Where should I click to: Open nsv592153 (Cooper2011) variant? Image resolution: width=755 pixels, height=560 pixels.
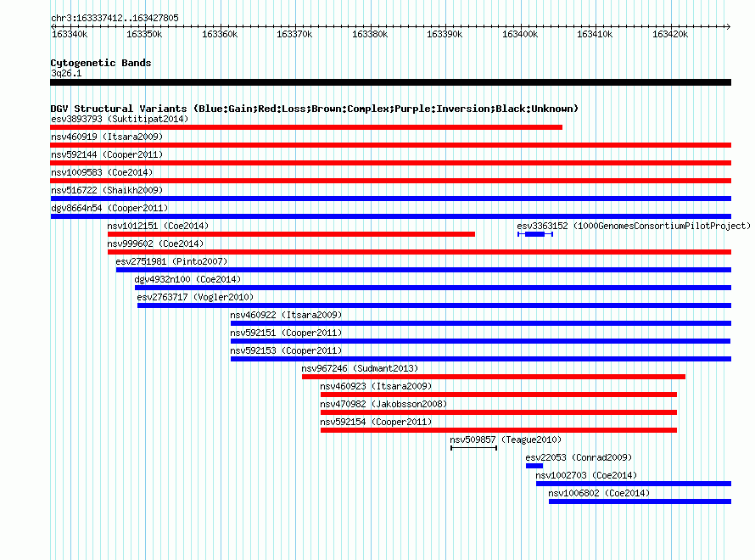pos(286,350)
